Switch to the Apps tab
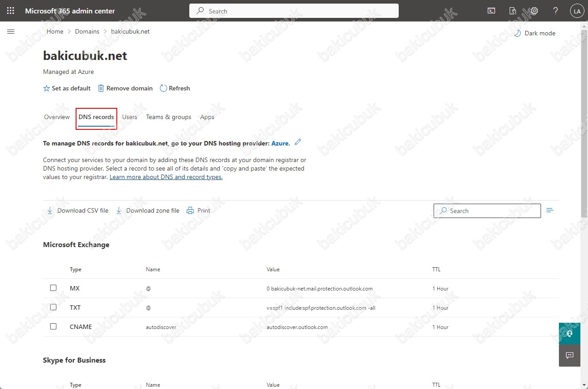Screen dimensions: 588x389 click(x=207, y=117)
